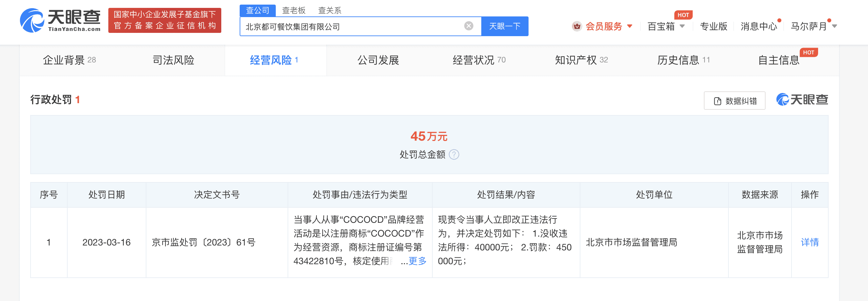
Task: Expand the 会员服务 dropdown arrow
Action: pos(629,26)
